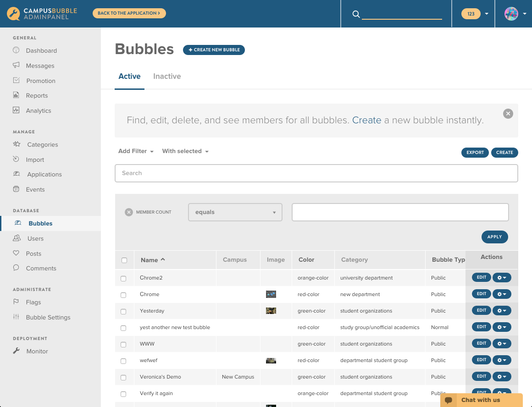Screen dimensions: 532x407
Task: Check the select-all checkbox in the table header
Action: (x=123, y=260)
